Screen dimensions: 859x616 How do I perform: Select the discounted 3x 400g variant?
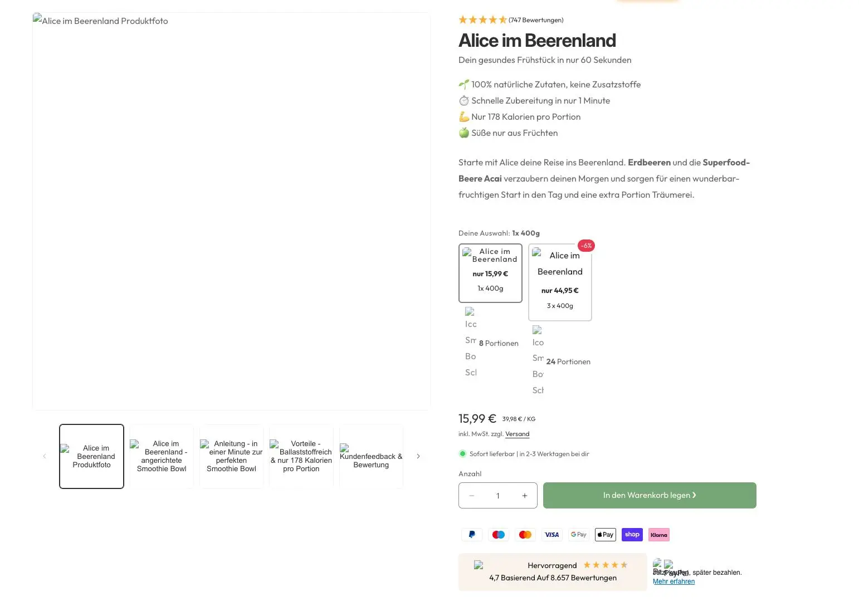click(560, 282)
